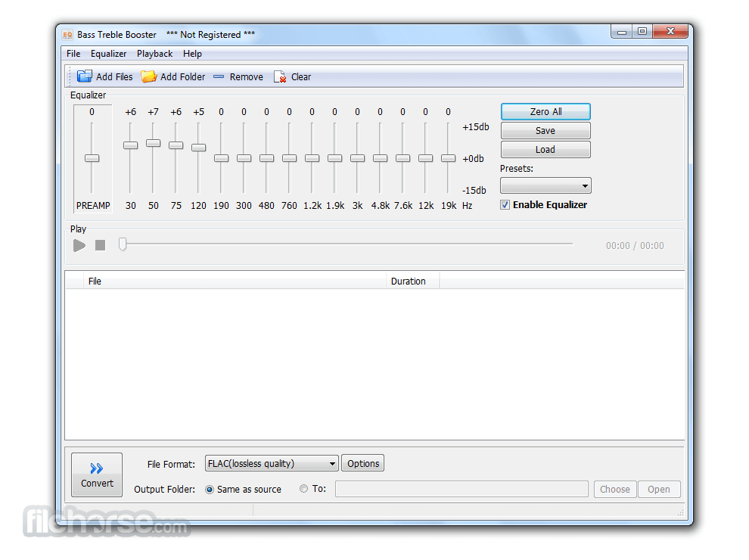Open the Help menu
Viewport: 749px width, 560px height.
pos(192,54)
